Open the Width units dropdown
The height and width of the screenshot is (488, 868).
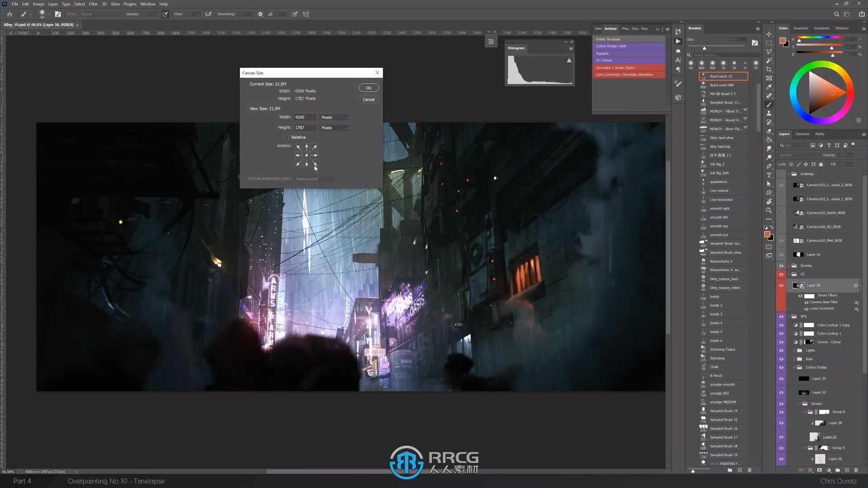335,117
